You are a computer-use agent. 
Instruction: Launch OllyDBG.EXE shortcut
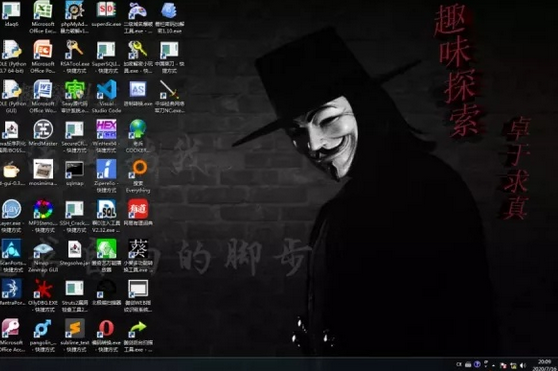(43, 296)
